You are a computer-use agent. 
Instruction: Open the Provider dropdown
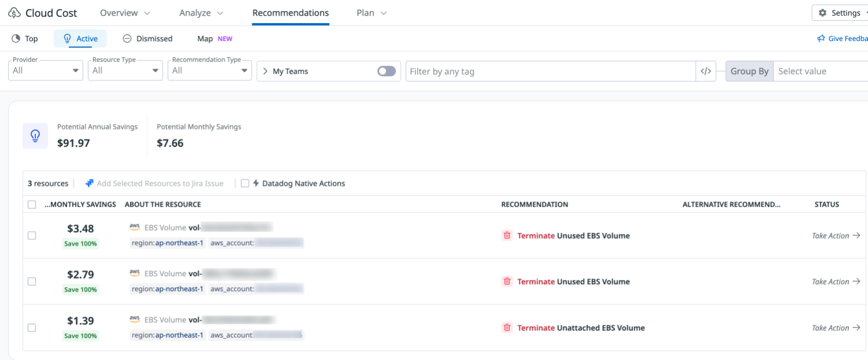click(46, 71)
